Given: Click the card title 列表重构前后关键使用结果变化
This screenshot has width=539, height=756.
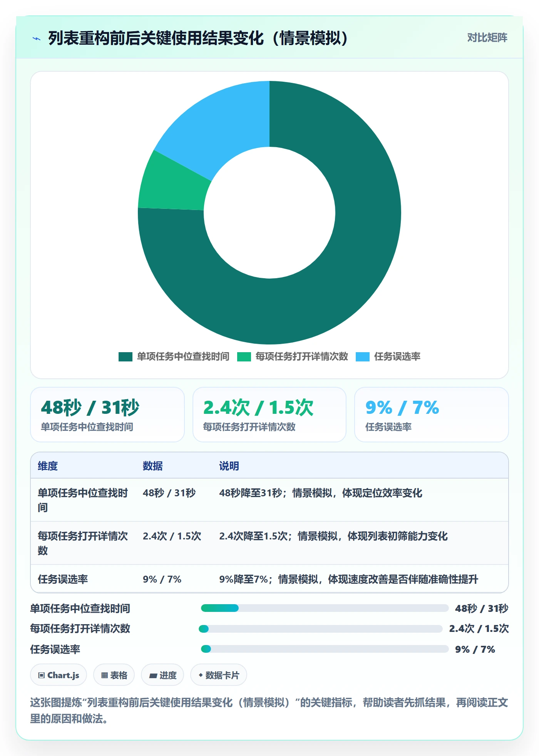Looking at the screenshot, I should (199, 38).
